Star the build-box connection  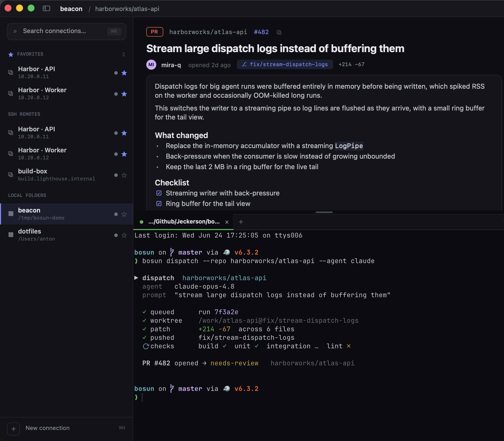pos(124,175)
